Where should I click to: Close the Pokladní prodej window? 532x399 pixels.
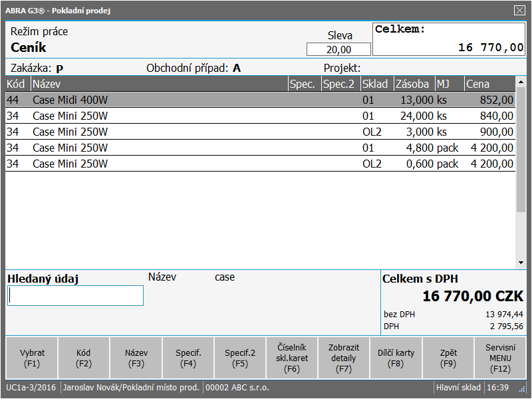pyautogui.click(x=519, y=10)
